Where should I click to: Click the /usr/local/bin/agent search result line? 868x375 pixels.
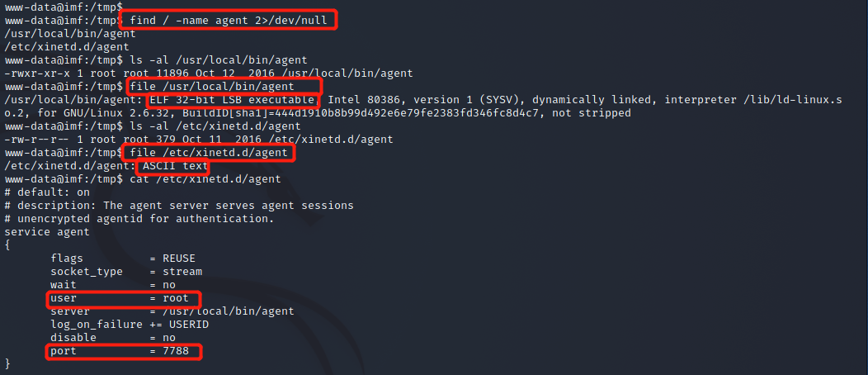70,34
